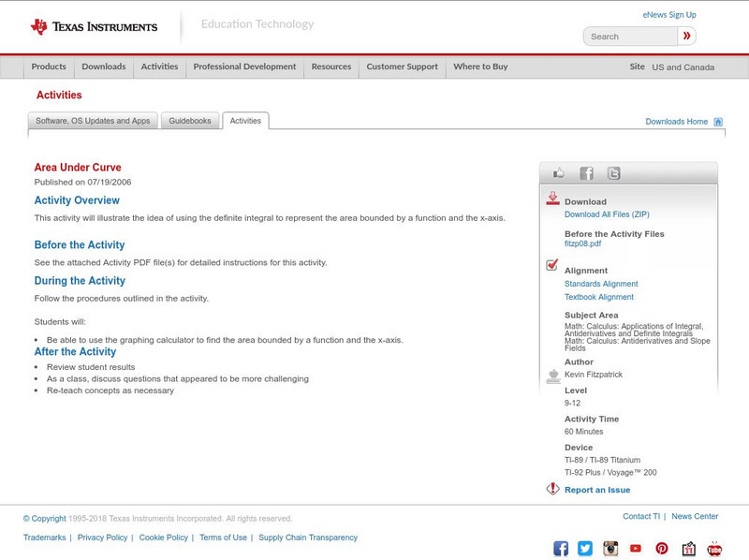This screenshot has width=749, height=560.
Task: Share activity via the gray Twitter icon
Action: tap(613, 173)
